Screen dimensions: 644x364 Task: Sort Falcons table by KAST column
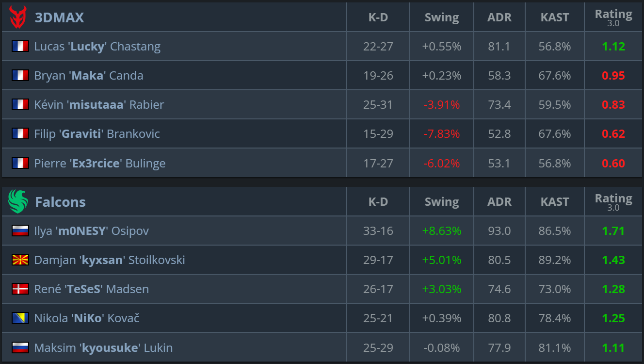coord(555,202)
